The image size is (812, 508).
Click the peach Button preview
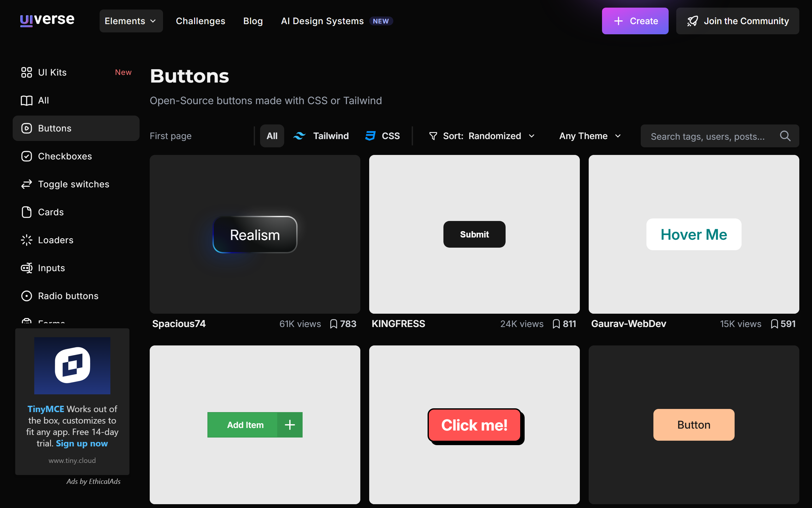[x=694, y=425]
